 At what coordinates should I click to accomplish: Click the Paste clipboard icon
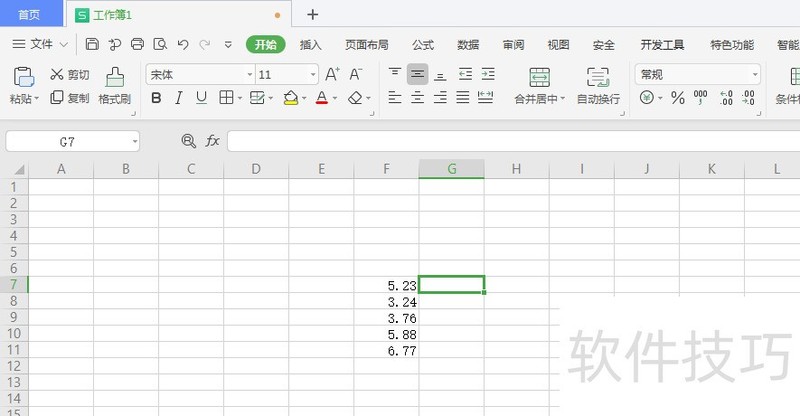pos(23,77)
